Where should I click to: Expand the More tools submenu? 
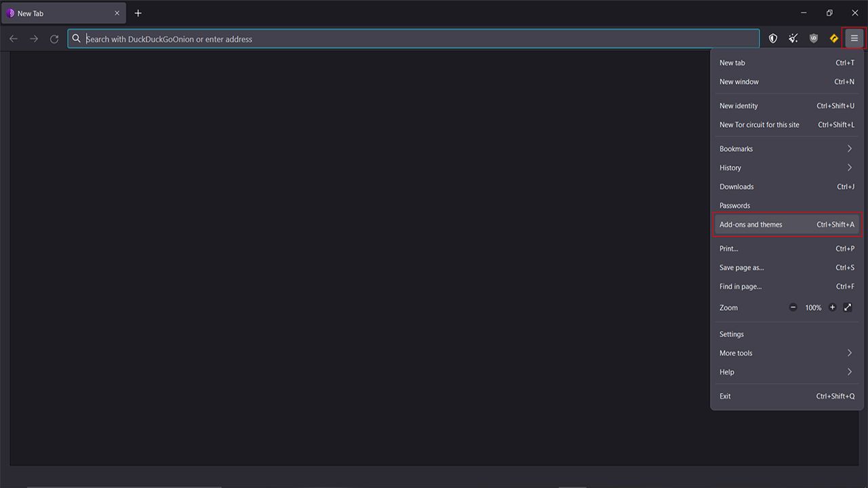pos(787,353)
